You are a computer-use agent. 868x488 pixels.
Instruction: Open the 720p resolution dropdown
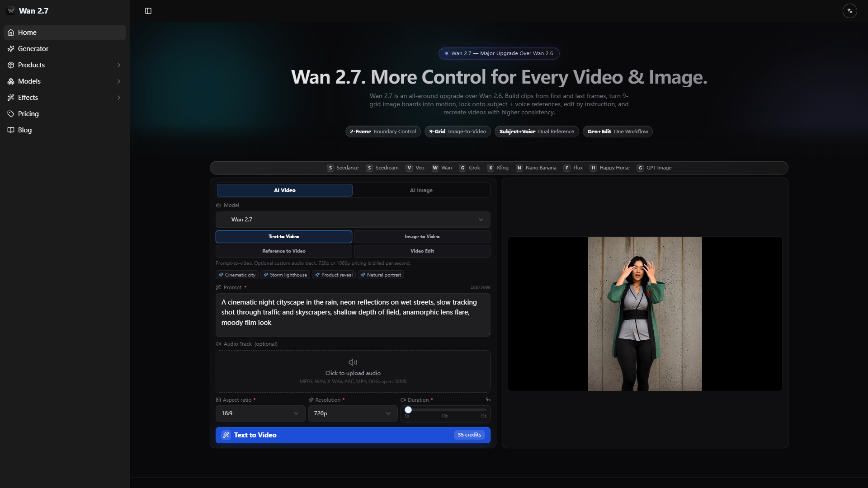pyautogui.click(x=353, y=413)
